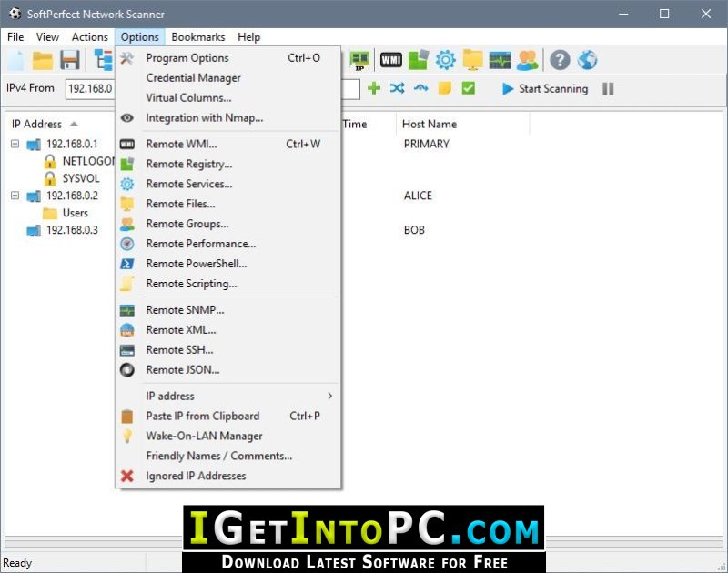The width and height of the screenshot is (728, 573).
Task: Click the IPv4 From address field
Action: coord(90,88)
